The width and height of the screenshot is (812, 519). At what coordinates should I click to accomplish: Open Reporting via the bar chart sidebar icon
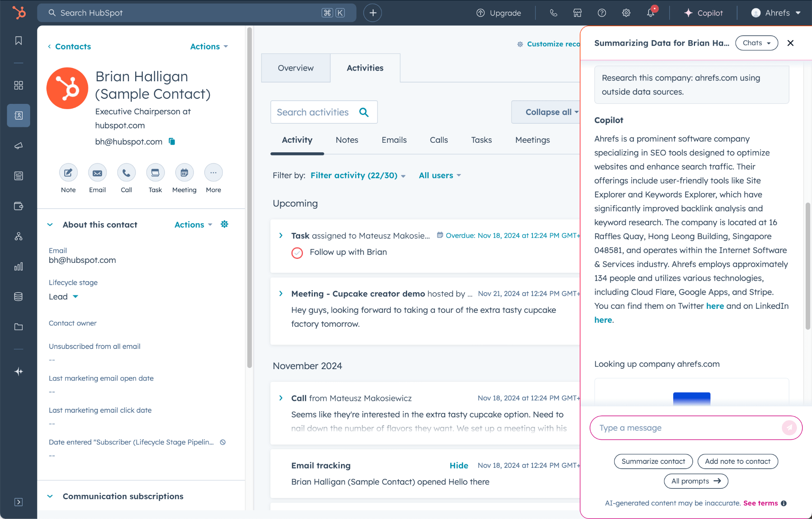18,266
